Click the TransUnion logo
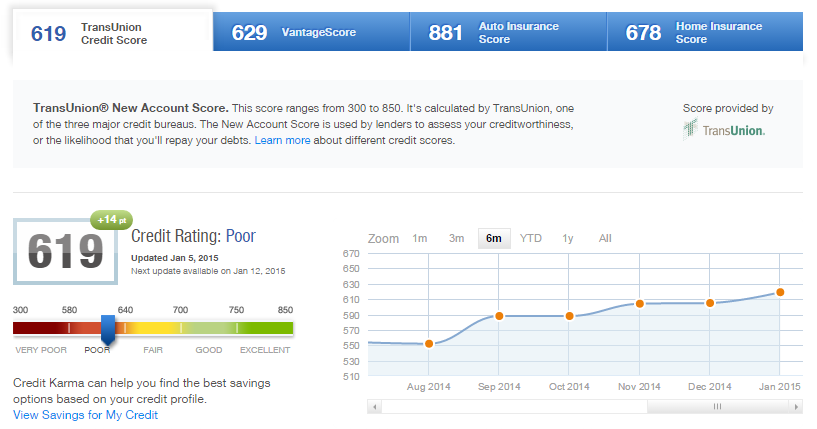 point(724,130)
